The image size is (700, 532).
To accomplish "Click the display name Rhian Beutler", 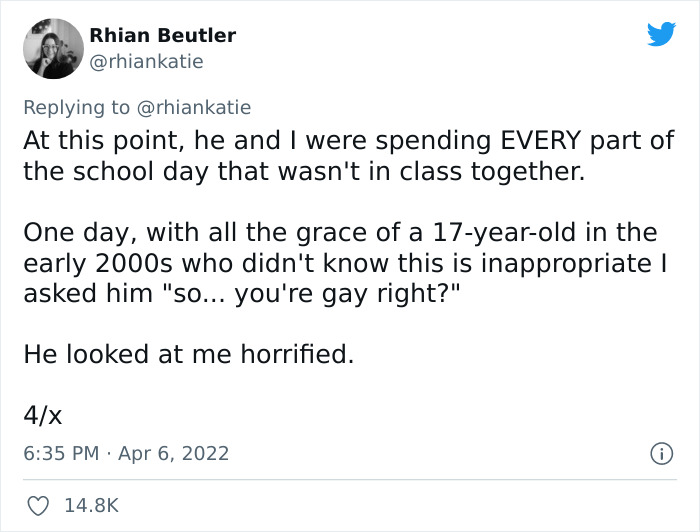I will (163, 35).
